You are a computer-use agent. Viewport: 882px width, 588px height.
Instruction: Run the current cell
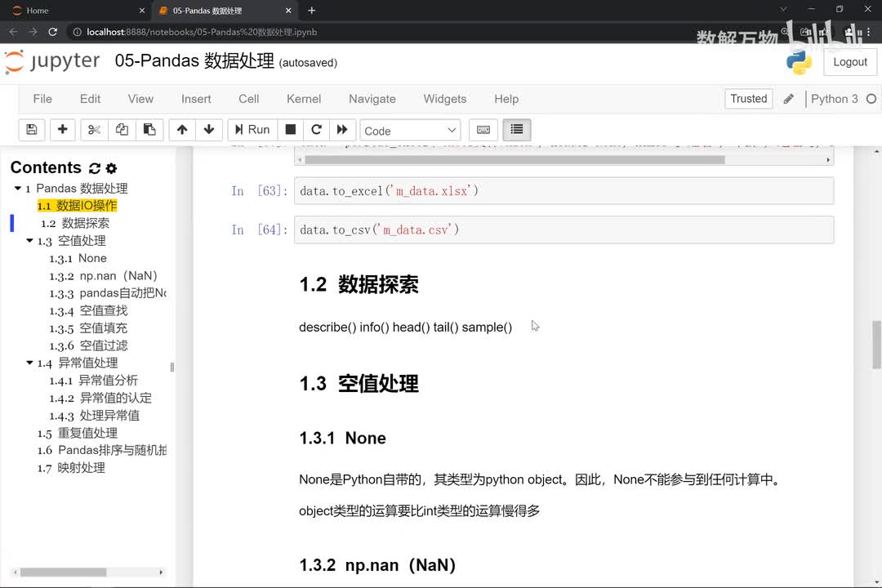[252, 130]
